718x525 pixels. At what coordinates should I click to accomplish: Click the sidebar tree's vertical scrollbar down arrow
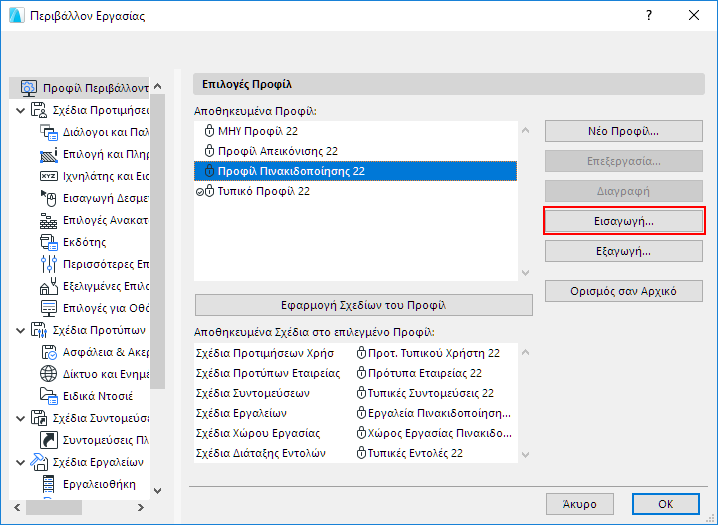(157, 491)
